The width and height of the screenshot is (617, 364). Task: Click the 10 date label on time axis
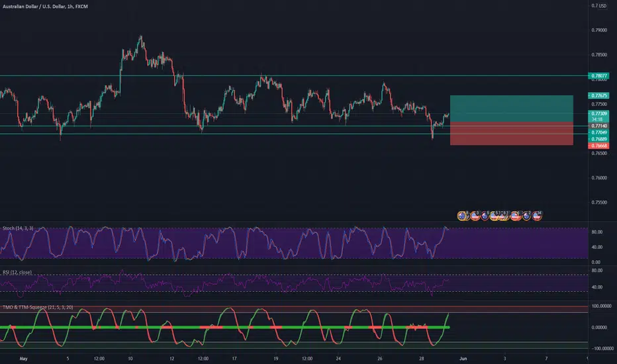tap(130, 359)
